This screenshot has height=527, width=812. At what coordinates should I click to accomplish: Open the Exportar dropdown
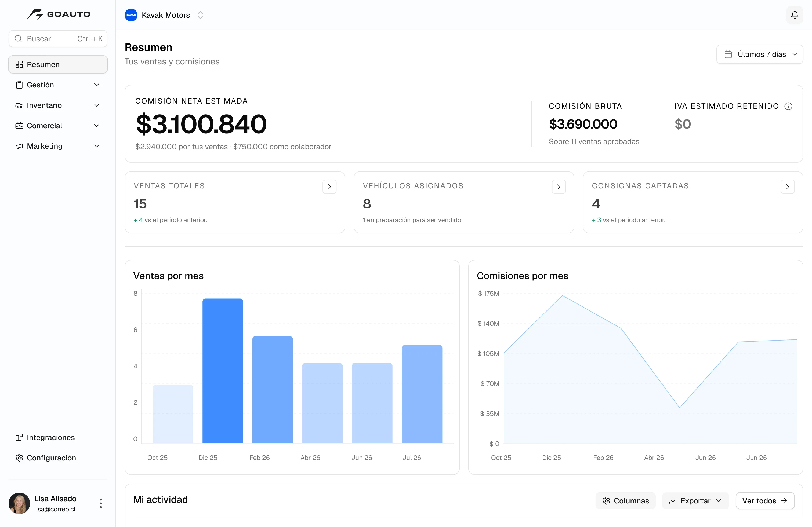tap(695, 501)
